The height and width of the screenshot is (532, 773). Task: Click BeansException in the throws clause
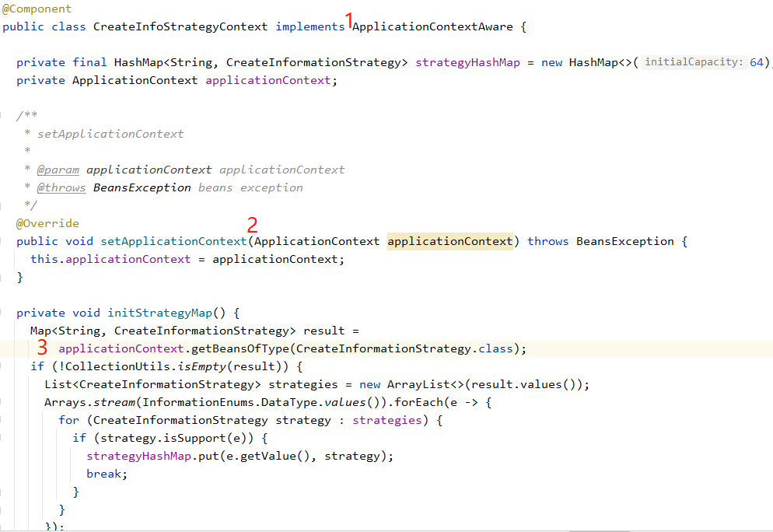pyautogui.click(x=624, y=241)
